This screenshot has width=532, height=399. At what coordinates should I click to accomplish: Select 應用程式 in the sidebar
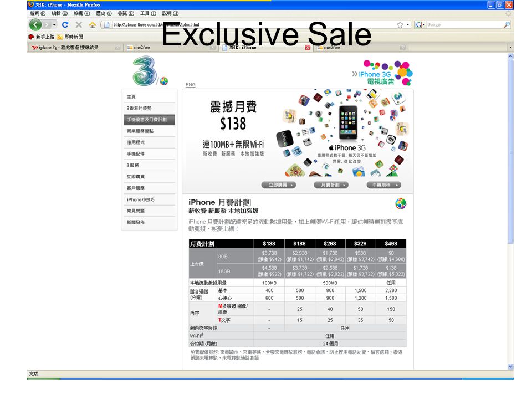pyautogui.click(x=149, y=142)
